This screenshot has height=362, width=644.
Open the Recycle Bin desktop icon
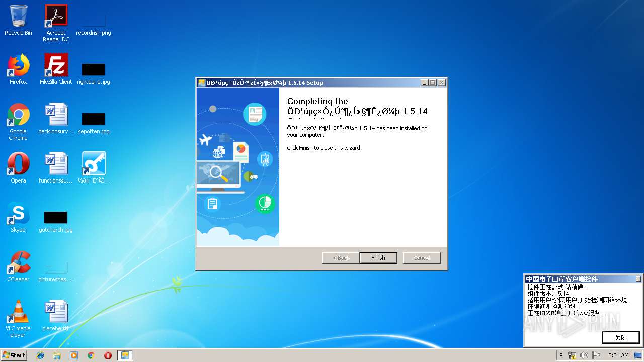pyautogui.click(x=18, y=20)
